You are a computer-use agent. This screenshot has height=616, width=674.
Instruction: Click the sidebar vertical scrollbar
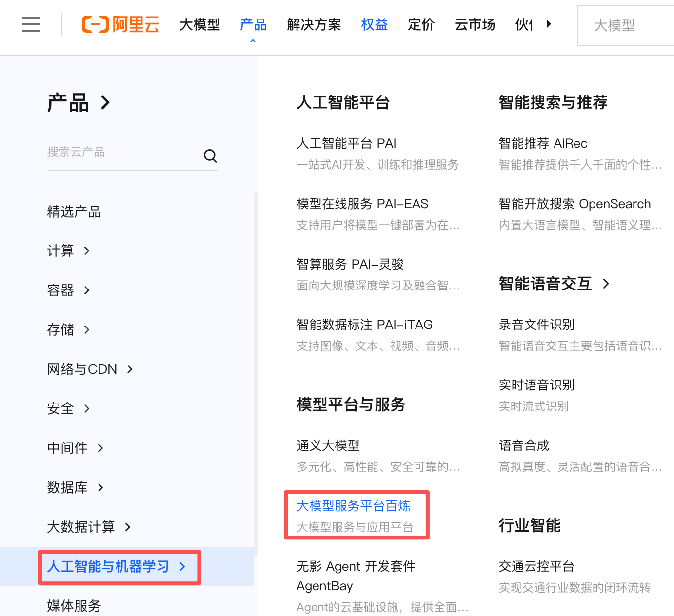[x=255, y=373]
